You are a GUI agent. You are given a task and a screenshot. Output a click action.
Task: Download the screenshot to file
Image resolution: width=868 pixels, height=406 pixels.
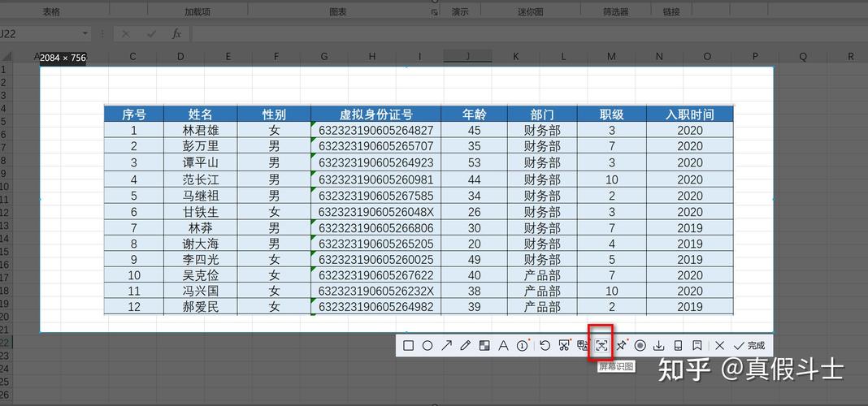coord(659,346)
